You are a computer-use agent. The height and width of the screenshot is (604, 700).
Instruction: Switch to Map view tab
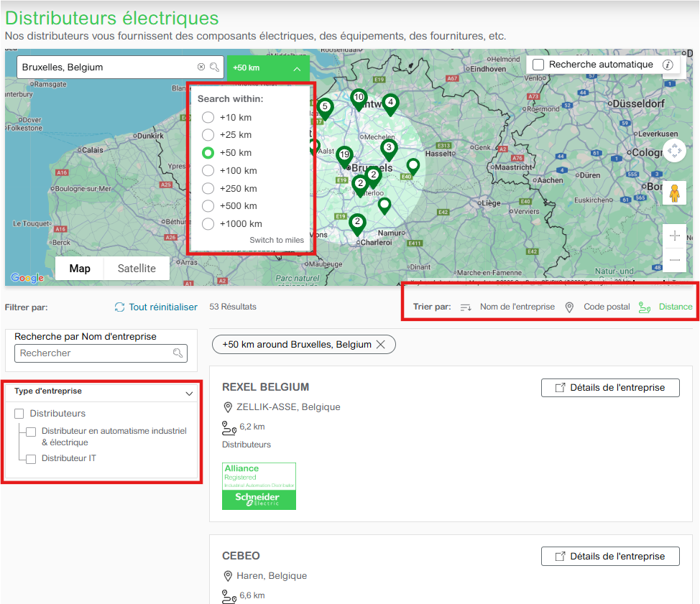[80, 269]
